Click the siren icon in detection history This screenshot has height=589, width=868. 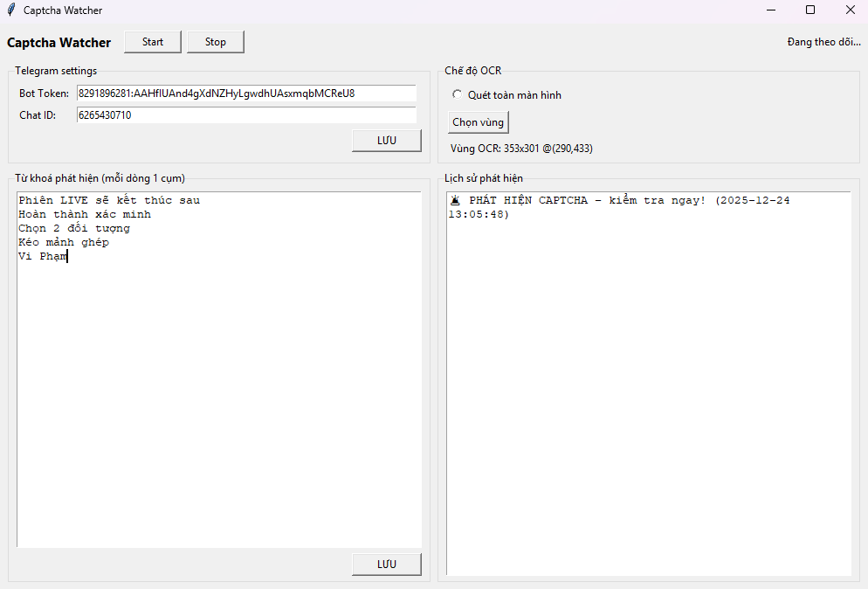click(455, 200)
